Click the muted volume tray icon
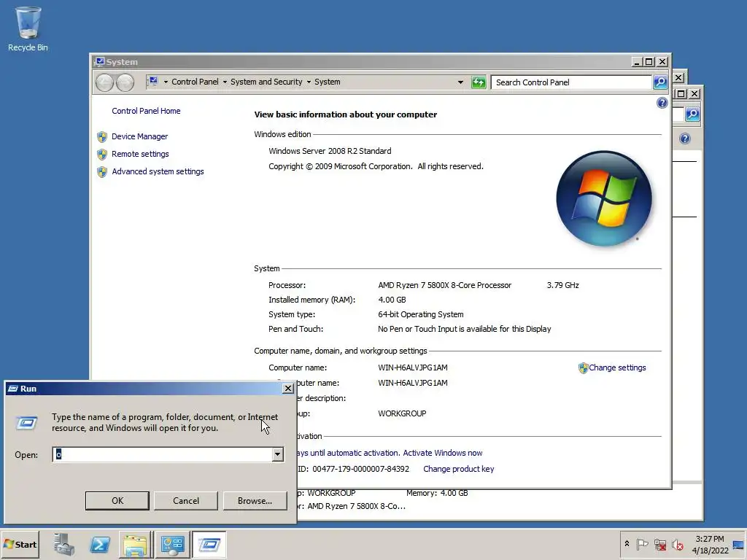This screenshot has width=747, height=560. [x=677, y=544]
